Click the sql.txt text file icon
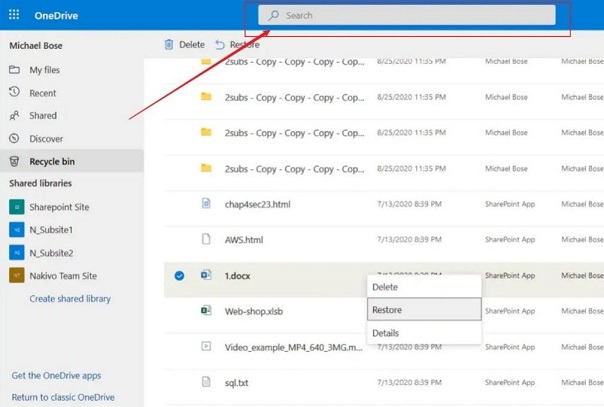 click(x=206, y=382)
